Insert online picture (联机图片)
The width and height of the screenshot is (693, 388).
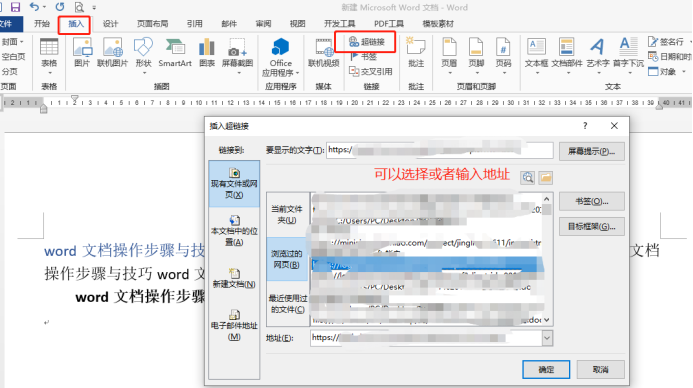(x=112, y=53)
